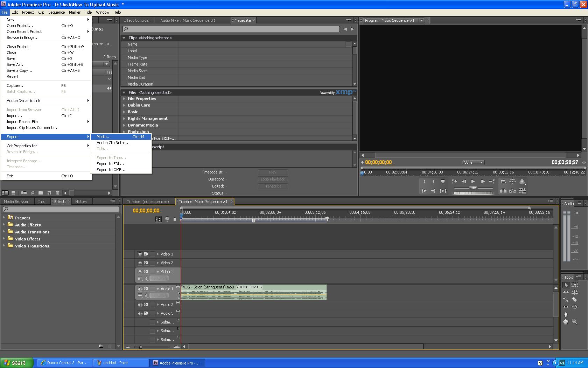Select the Zoom magnifier tool

tap(574, 322)
